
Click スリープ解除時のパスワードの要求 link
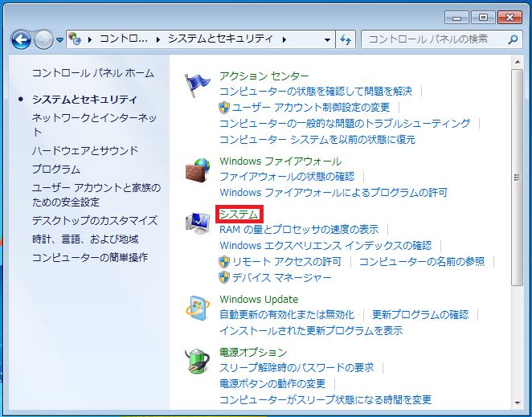(x=297, y=367)
